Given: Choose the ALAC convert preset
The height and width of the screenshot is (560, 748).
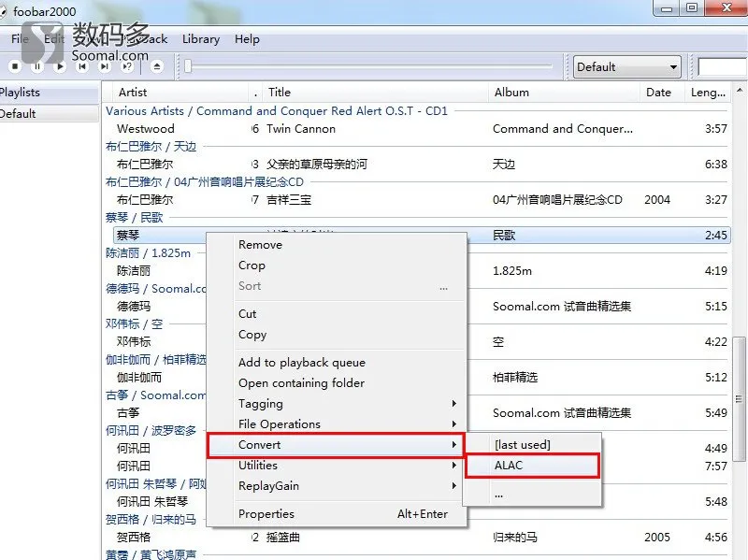Looking at the screenshot, I should coord(532,466).
